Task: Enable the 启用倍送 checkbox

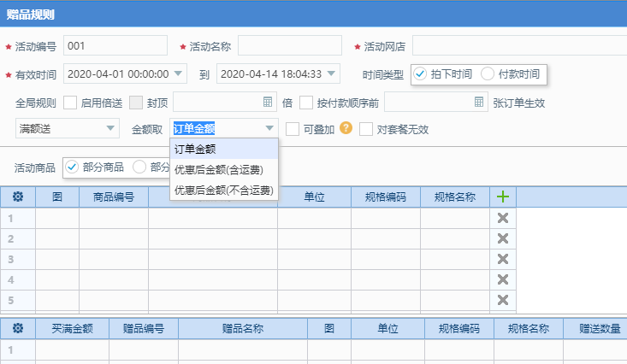Action: [71, 103]
